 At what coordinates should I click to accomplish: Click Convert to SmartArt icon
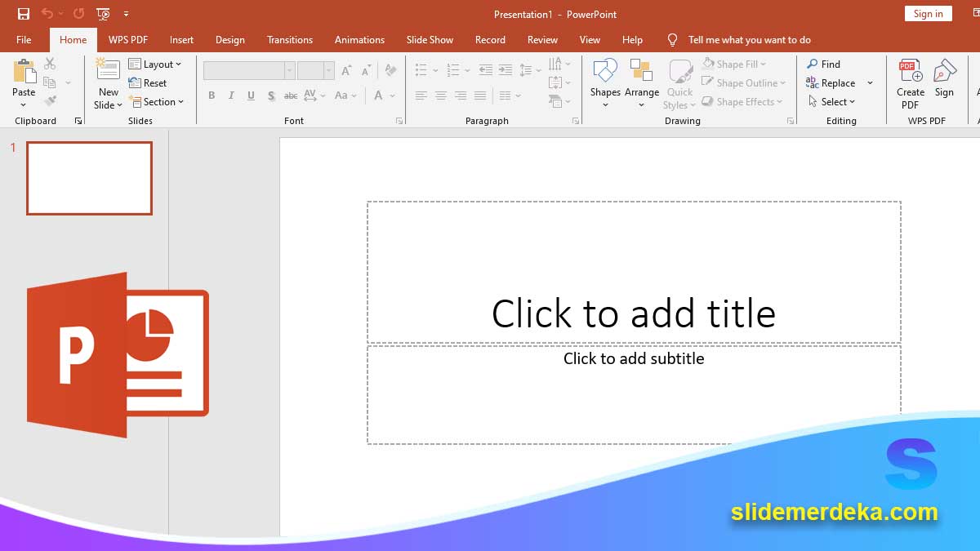point(559,101)
